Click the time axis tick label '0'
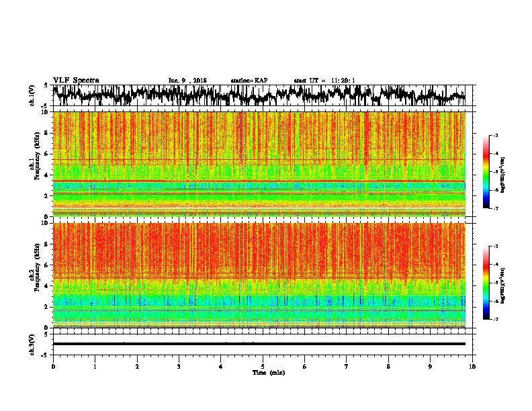Image resolution: width=532 pixels, height=411 pixels. [53, 367]
